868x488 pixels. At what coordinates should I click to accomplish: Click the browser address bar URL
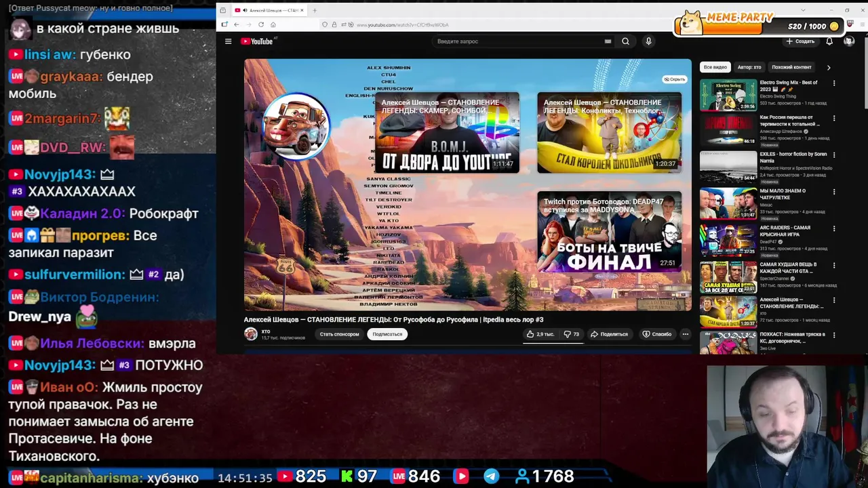pos(403,24)
